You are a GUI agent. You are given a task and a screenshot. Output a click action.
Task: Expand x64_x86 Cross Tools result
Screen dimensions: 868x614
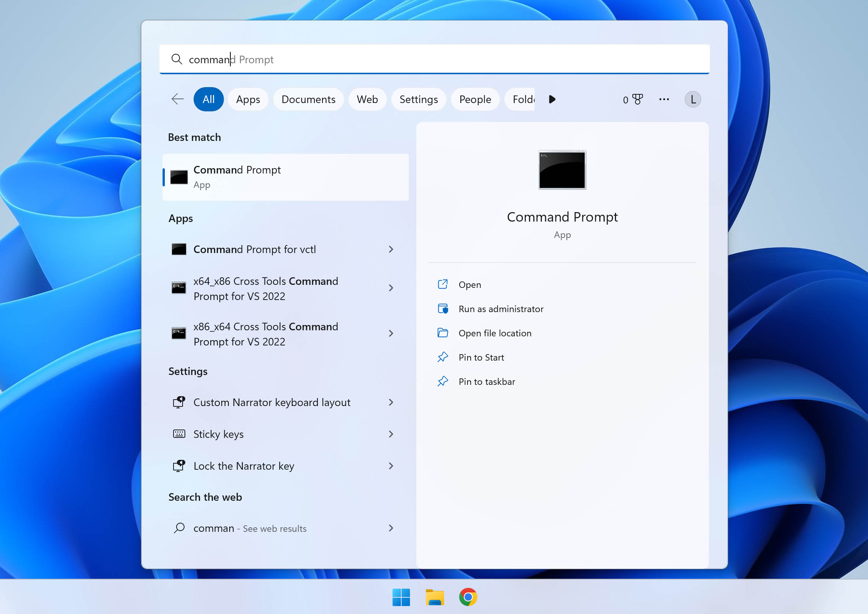pyautogui.click(x=391, y=288)
